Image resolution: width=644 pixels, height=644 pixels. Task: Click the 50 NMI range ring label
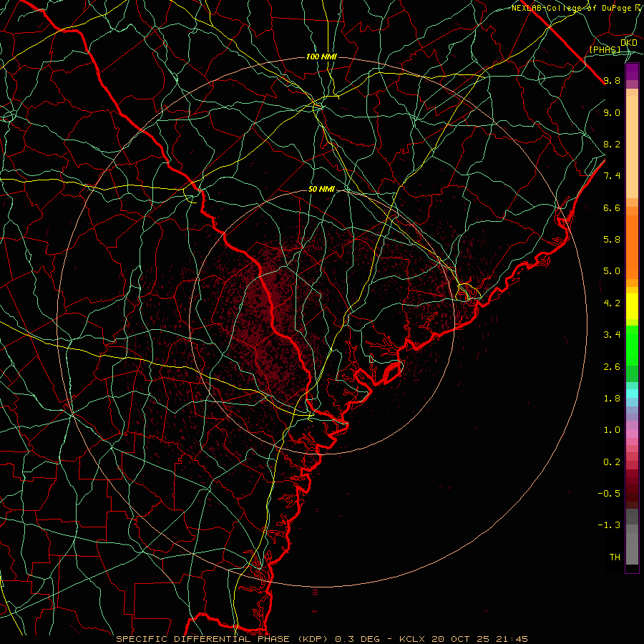click(321, 190)
